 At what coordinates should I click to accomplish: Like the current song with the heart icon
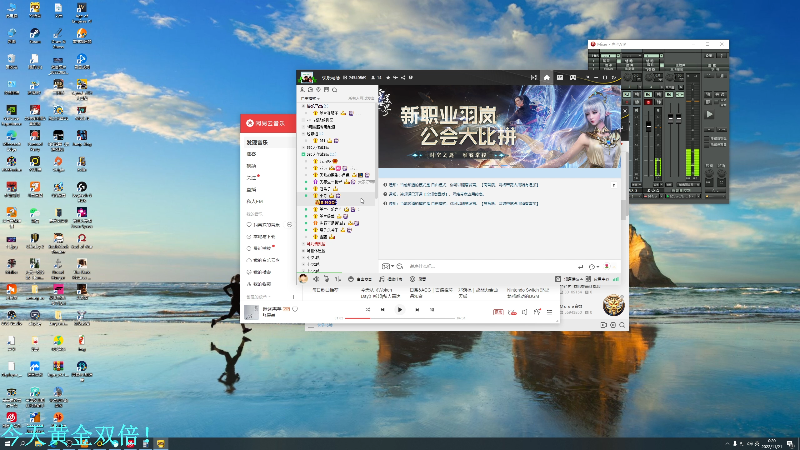[x=295, y=309]
